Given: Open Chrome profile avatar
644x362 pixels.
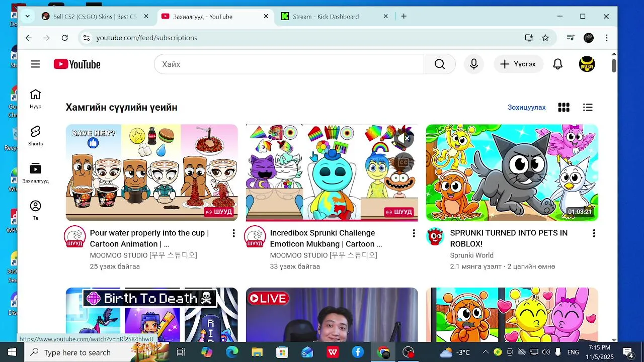Looking at the screenshot, I should (589, 38).
